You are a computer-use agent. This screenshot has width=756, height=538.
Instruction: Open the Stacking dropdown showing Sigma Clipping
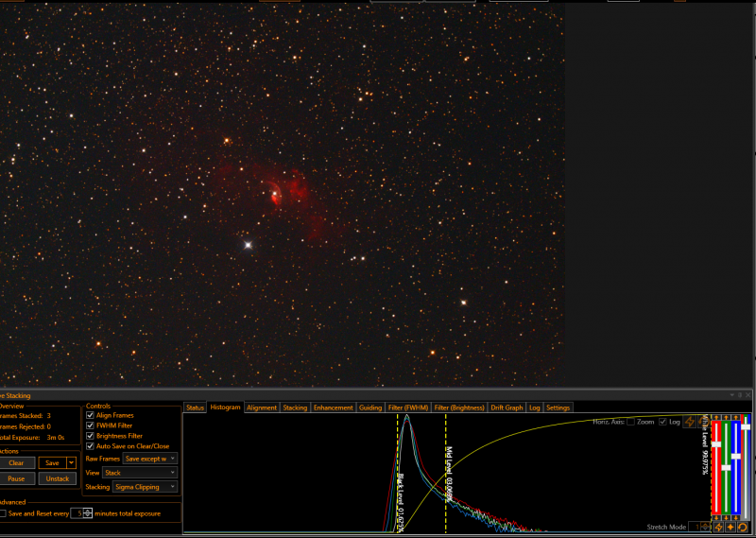146,487
